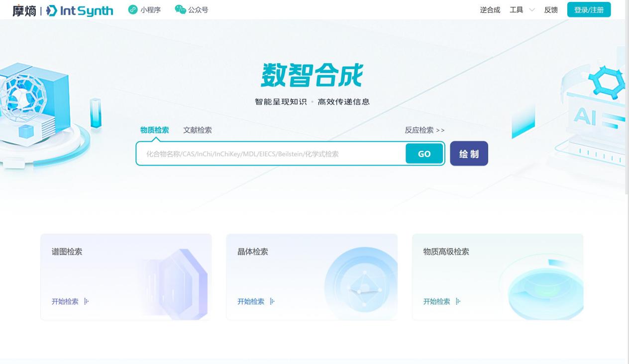
Task: Open the 登录/注册 login button
Action: click(x=589, y=10)
